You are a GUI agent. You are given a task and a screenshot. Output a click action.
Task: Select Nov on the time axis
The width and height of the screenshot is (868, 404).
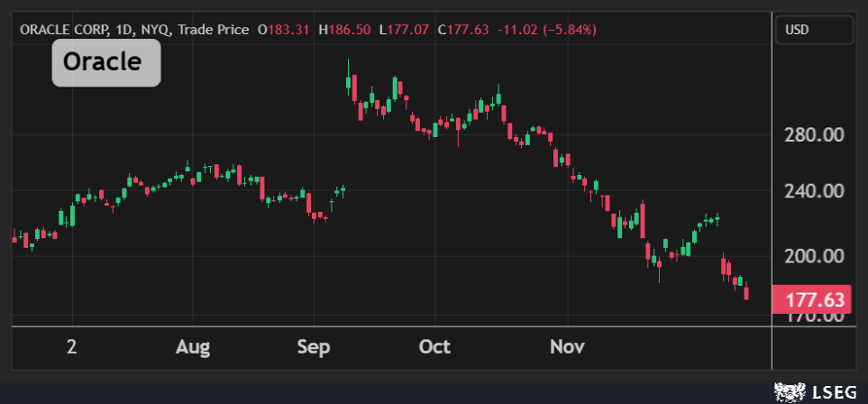point(568,347)
